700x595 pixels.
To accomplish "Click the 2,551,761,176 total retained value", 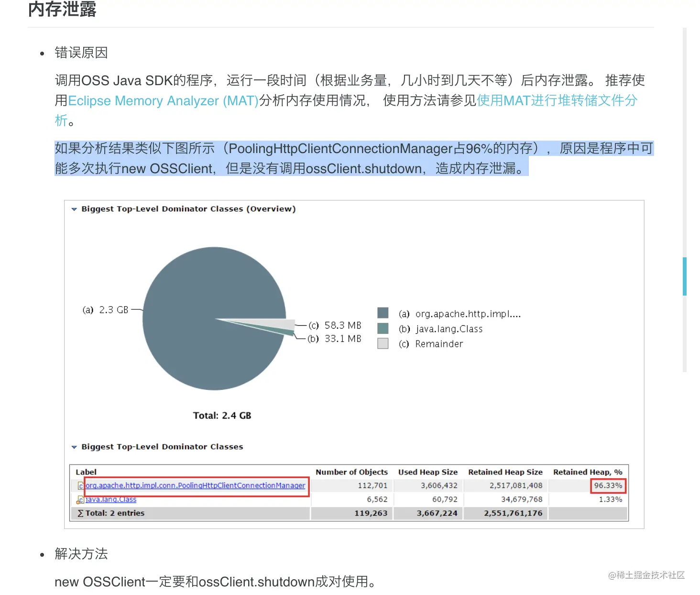I will 513,513.
